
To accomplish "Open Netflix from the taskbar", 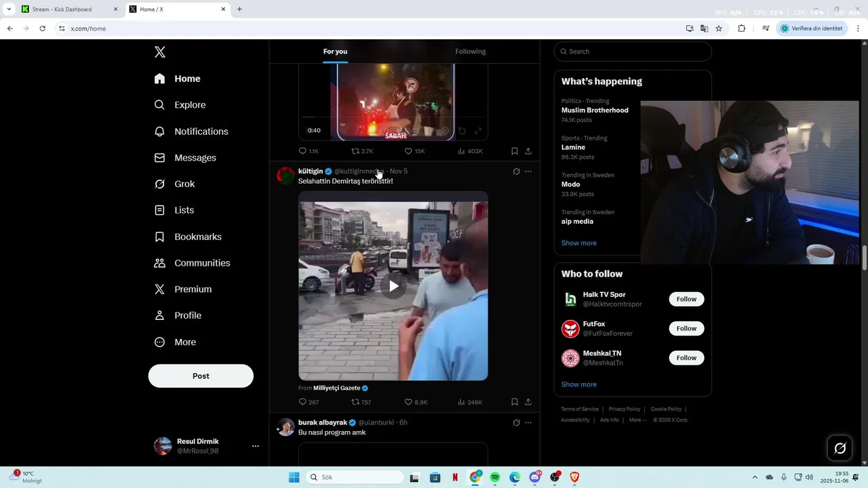I will tap(455, 478).
